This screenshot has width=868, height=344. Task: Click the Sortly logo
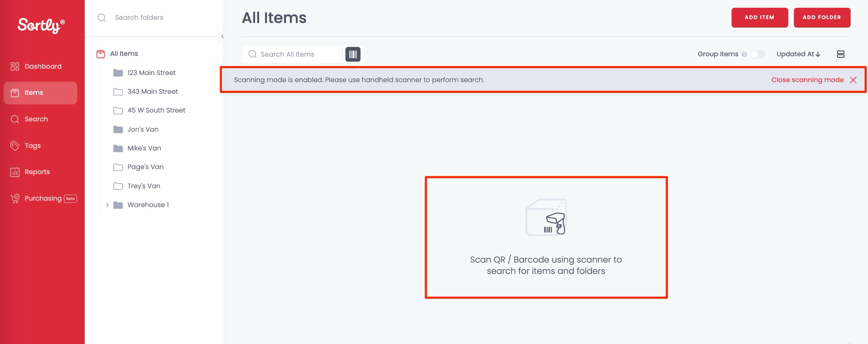tap(41, 25)
